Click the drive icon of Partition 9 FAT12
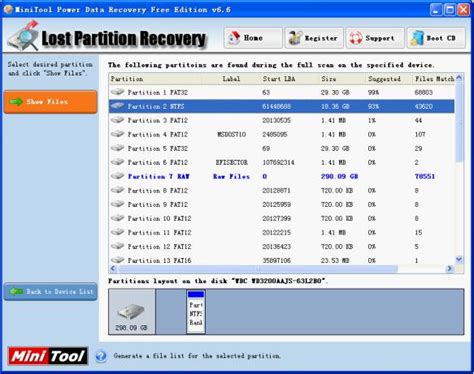474x374 pixels. click(x=117, y=204)
